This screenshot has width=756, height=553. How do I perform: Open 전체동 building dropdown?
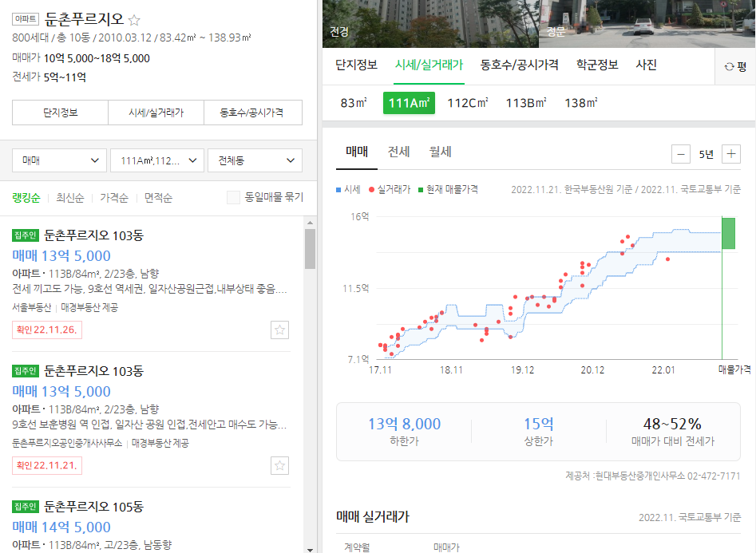tap(255, 160)
